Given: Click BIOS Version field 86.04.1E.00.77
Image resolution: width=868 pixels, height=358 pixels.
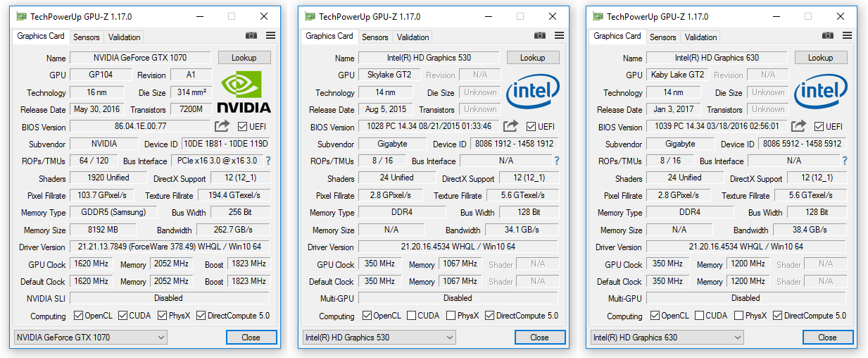Looking at the screenshot, I should point(141,127).
